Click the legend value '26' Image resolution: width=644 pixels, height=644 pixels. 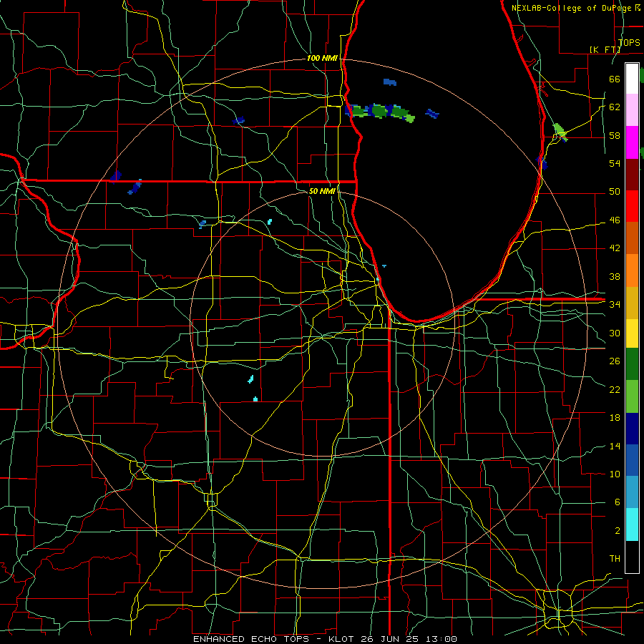pyautogui.click(x=615, y=361)
